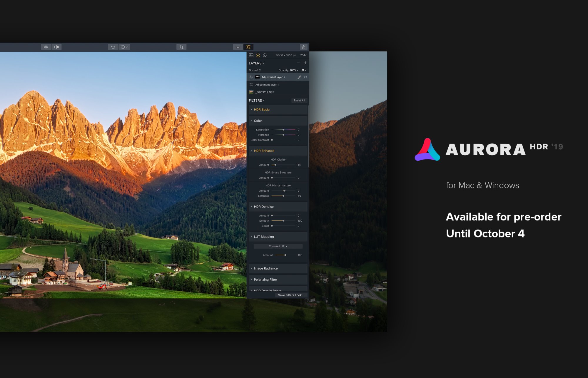Remove the selected layer with minus
Screen dimensions: 588x378
click(298, 63)
